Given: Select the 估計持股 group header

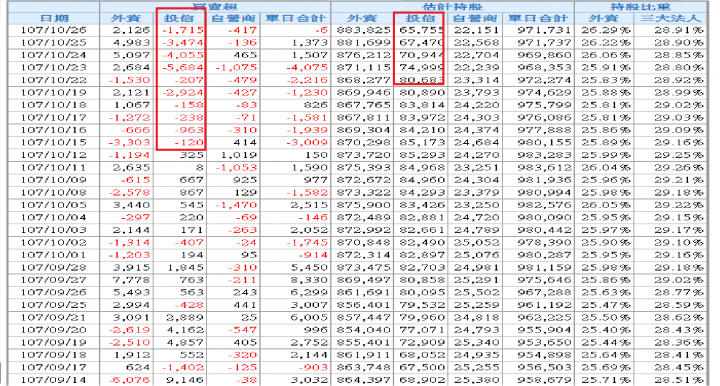Looking at the screenshot, I should click(x=452, y=6).
